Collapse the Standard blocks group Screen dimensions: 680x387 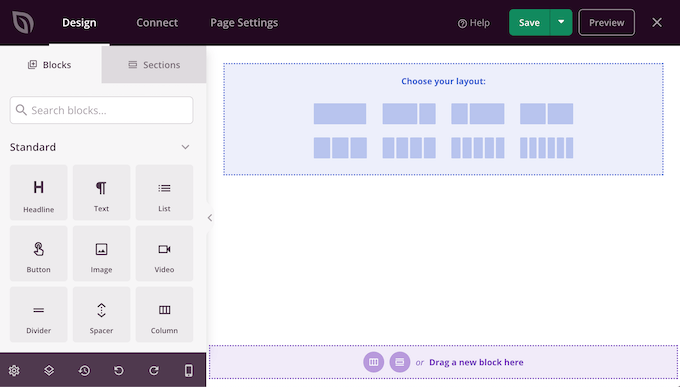pyautogui.click(x=185, y=147)
